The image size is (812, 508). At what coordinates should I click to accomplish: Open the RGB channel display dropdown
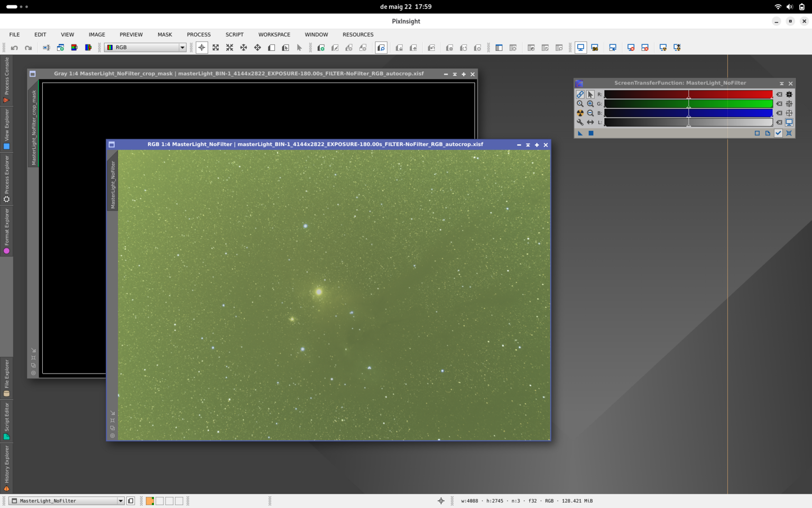tap(145, 48)
